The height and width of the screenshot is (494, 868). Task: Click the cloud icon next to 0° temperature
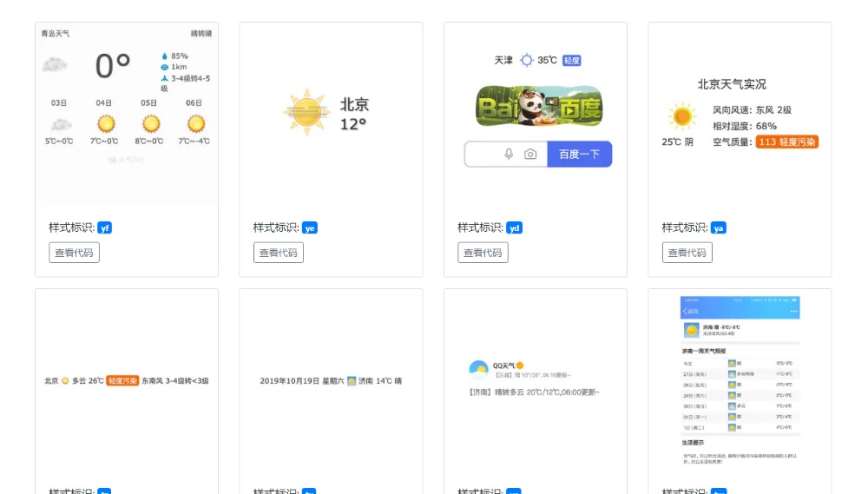pos(55,65)
